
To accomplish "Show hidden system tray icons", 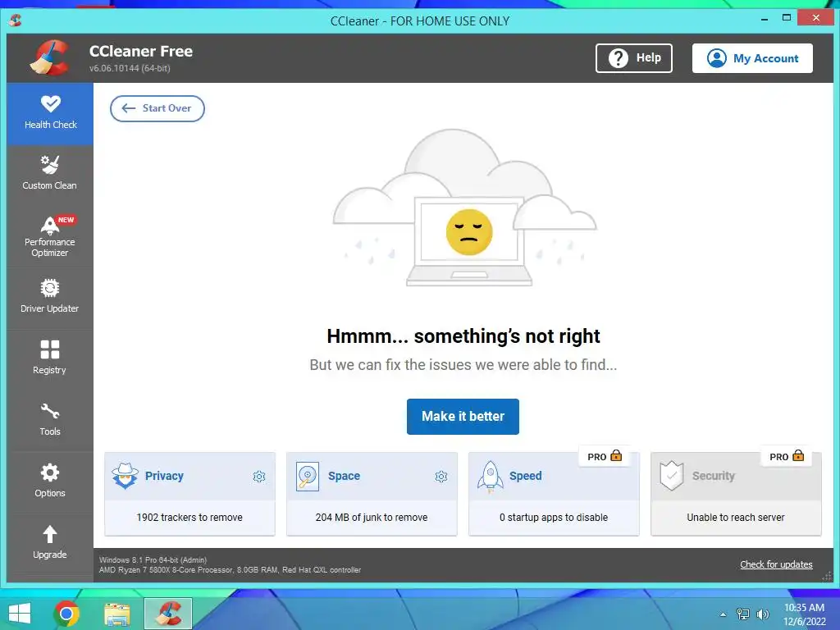I will point(724,614).
